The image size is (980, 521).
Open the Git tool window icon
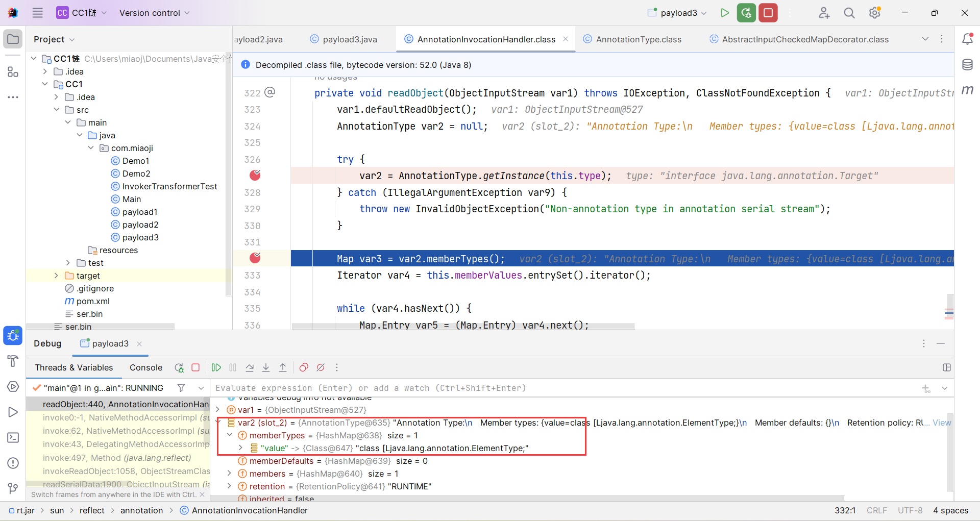tap(13, 488)
